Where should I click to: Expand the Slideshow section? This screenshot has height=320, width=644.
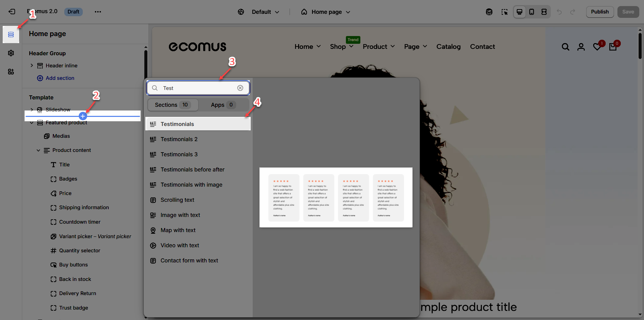click(32, 109)
